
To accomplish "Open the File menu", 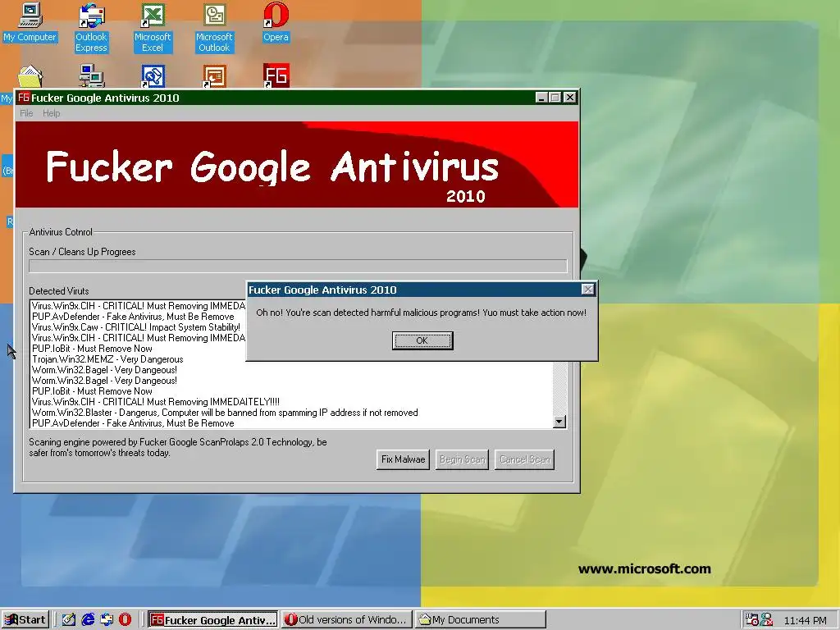I will [26, 113].
